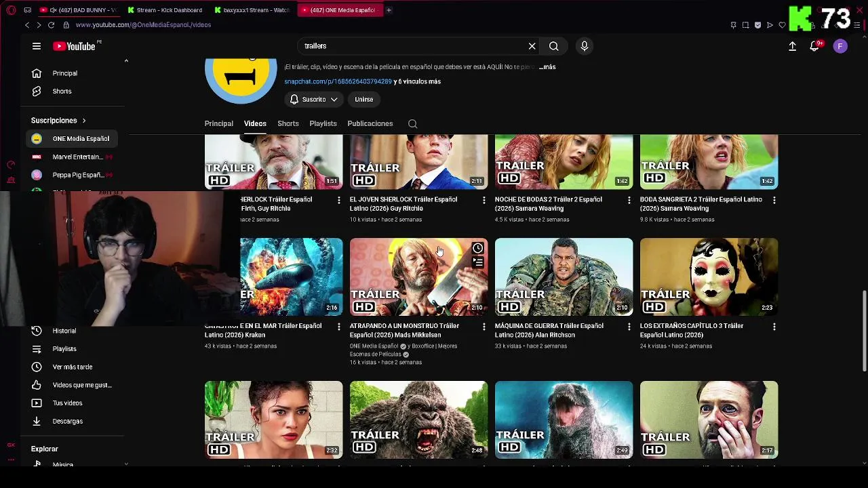
Task: Open the Publicaciones tab
Action: pos(370,124)
